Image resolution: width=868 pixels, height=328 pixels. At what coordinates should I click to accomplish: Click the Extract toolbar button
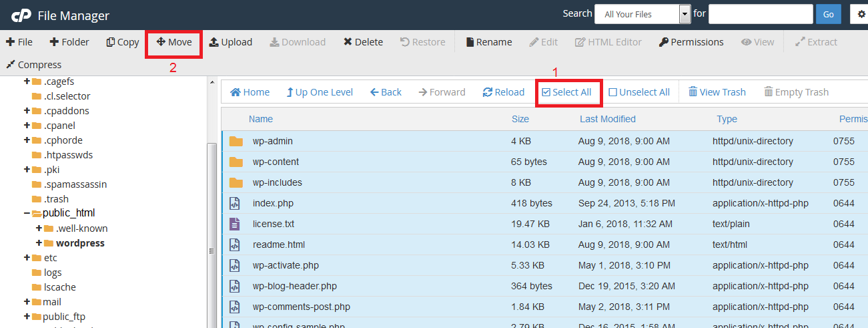coord(816,42)
